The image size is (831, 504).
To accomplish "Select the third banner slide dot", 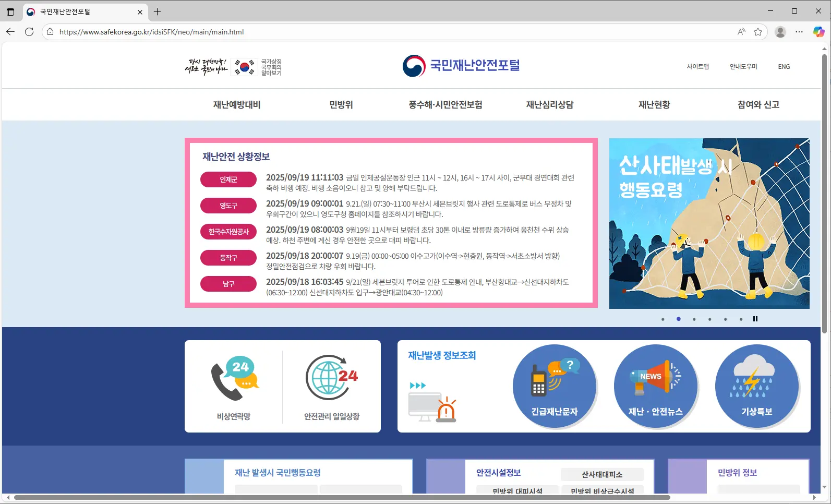I will [x=694, y=319].
